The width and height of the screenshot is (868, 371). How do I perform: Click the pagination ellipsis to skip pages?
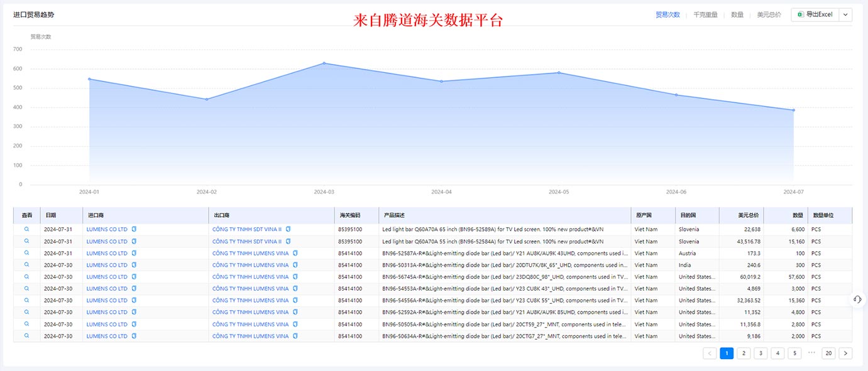pos(811,353)
